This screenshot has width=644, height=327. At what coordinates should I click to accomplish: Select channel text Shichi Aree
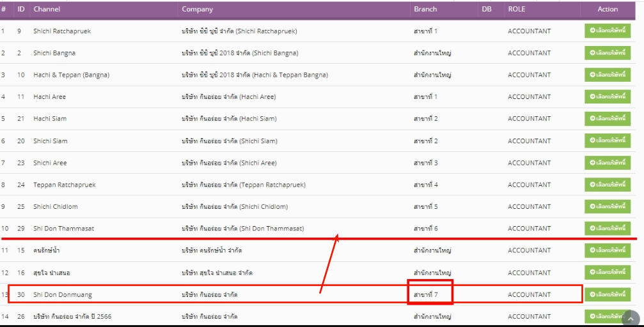pyautogui.click(x=50, y=162)
